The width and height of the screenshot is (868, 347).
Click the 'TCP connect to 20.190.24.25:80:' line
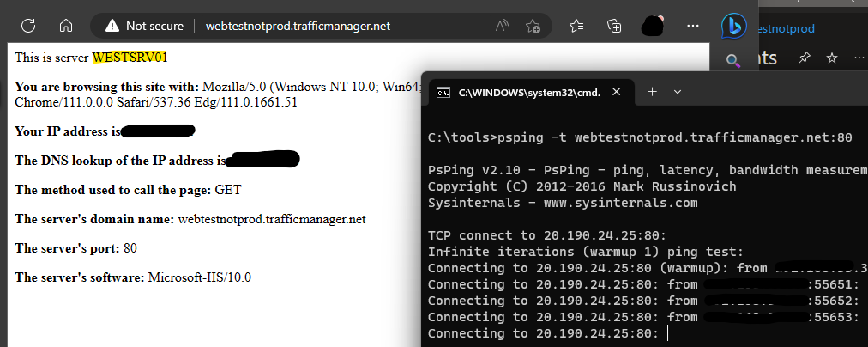[x=547, y=235]
